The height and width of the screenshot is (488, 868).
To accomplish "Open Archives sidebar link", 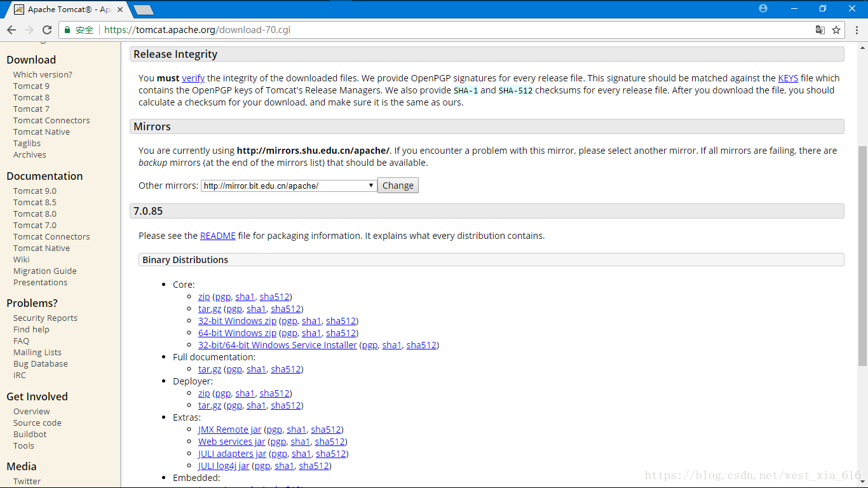I will tap(29, 154).
